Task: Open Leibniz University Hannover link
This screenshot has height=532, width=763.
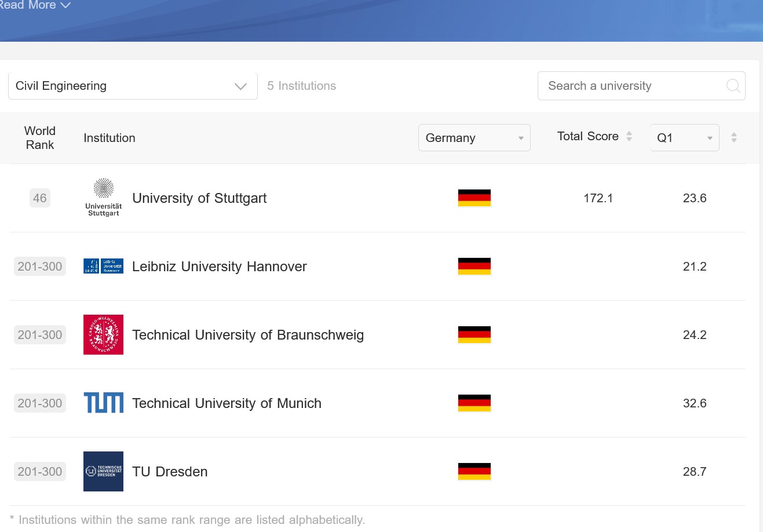Action: tap(220, 267)
